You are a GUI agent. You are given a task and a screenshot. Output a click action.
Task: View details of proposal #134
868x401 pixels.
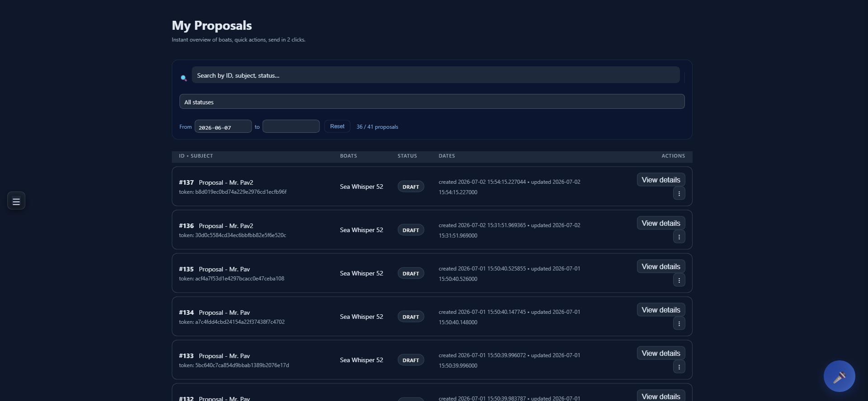pos(660,310)
